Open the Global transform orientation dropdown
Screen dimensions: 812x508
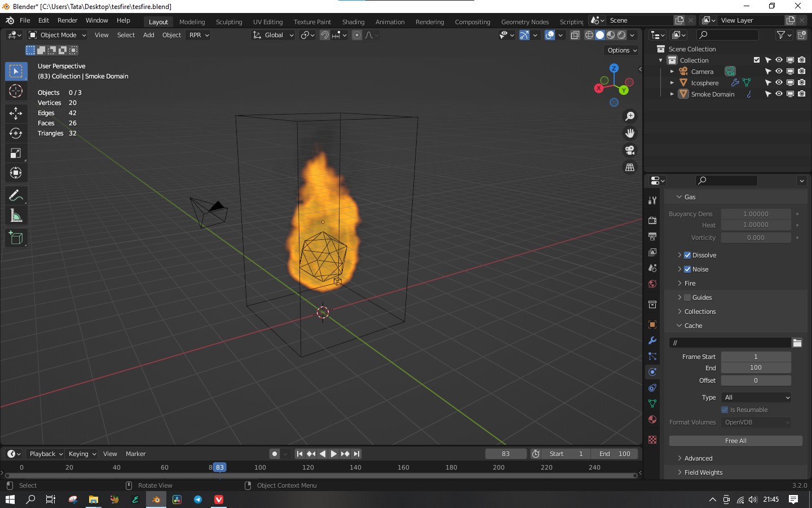(x=273, y=35)
